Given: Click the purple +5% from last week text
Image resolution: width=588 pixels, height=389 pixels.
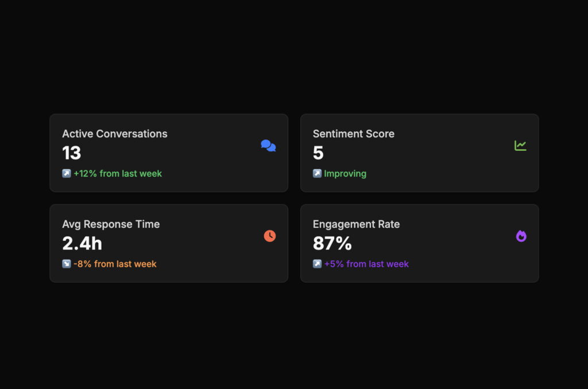Looking at the screenshot, I should 366,264.
